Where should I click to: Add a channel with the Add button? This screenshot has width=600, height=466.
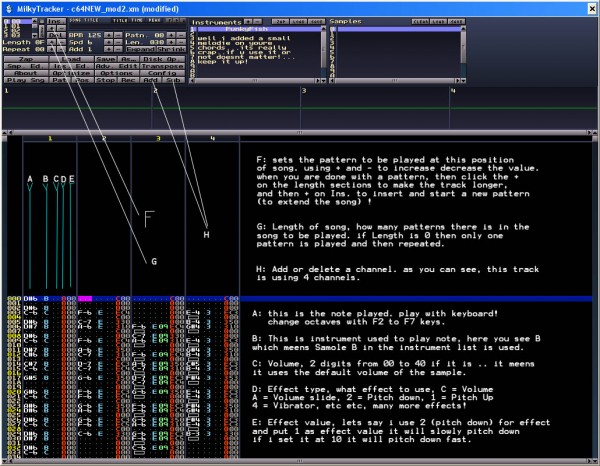pos(151,80)
